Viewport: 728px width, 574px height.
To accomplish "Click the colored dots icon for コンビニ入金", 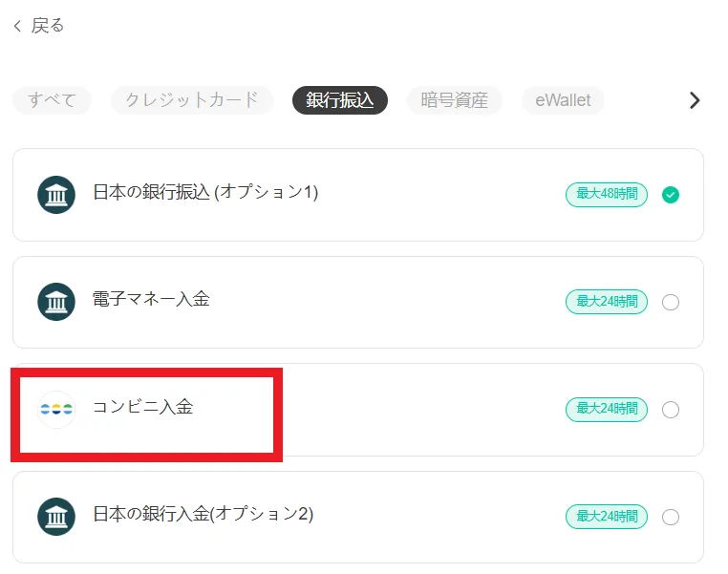I will click(56, 410).
